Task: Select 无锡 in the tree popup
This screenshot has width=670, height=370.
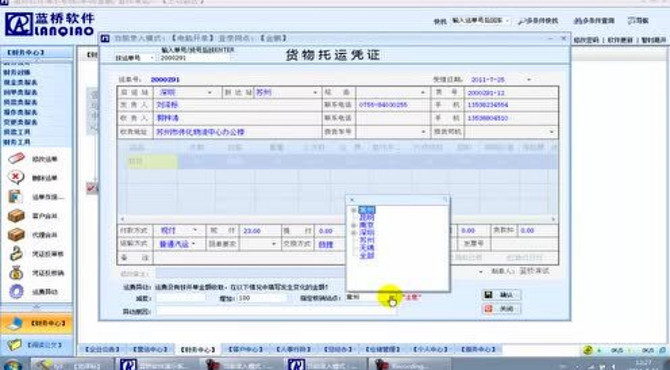Action: [367, 248]
